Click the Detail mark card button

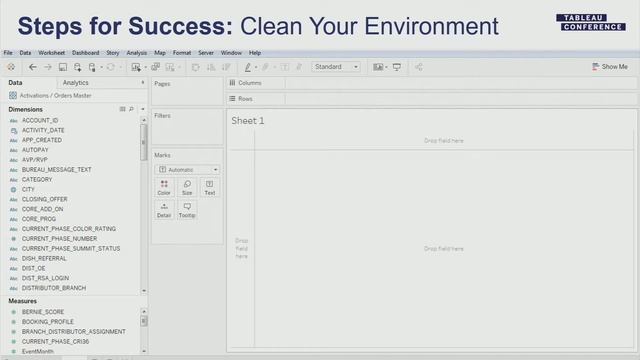pyautogui.click(x=164, y=210)
